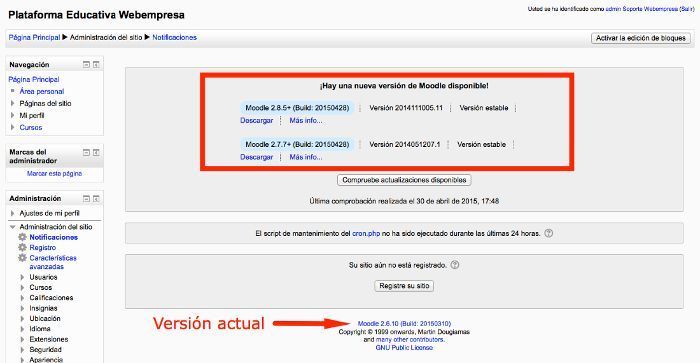Open Área personal navigation link

tap(42, 91)
